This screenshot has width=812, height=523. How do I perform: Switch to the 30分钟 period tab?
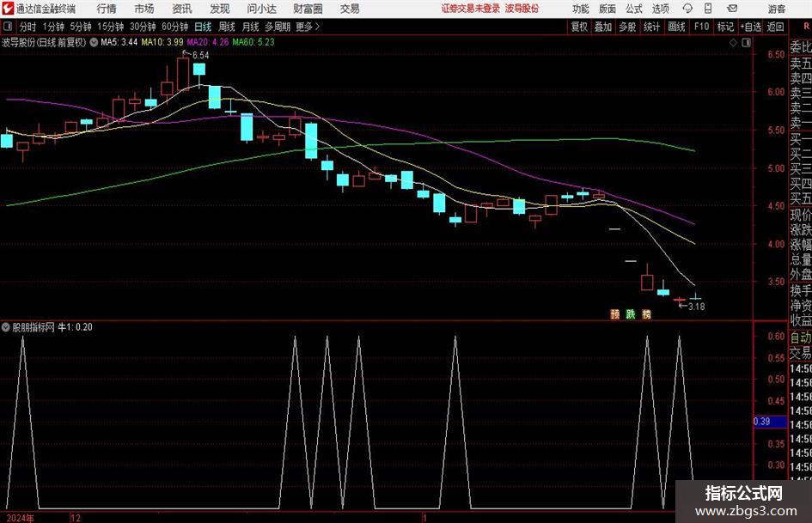point(143,27)
